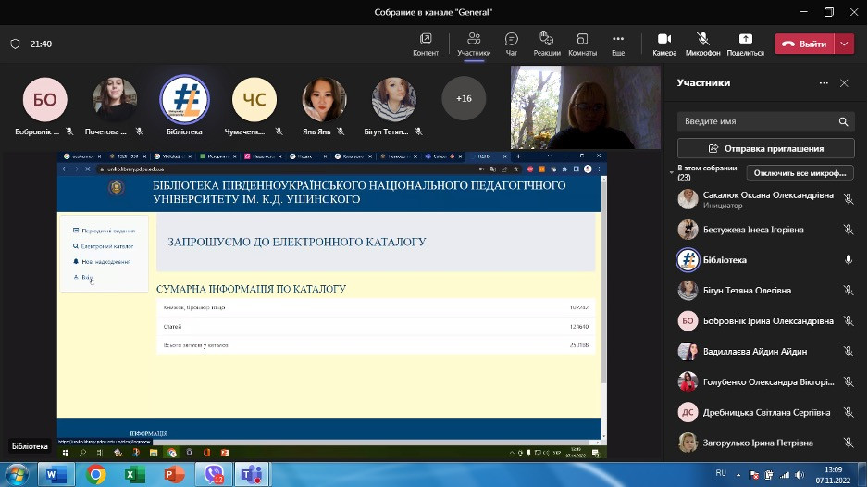Open the Rooms icon in toolbar
This screenshot has width=868, height=487.
coord(582,39)
